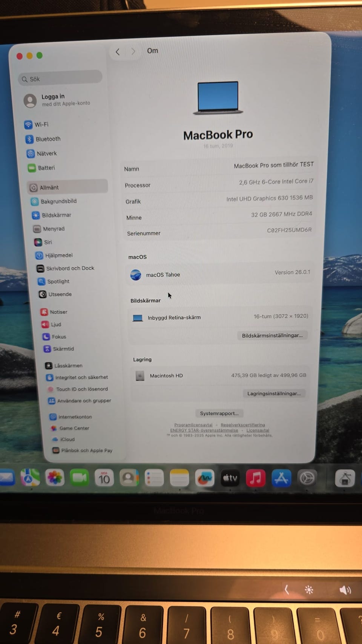362x644 pixels.
Task: Click the MacBook Pro laptop image
Action: click(218, 98)
